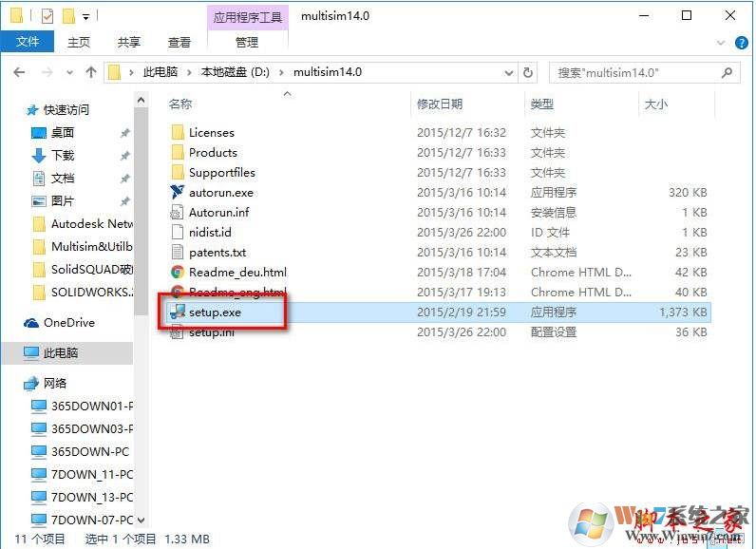Select the setup.ini file name
Image resolution: width=756 pixels, height=549 pixels.
click(x=212, y=332)
